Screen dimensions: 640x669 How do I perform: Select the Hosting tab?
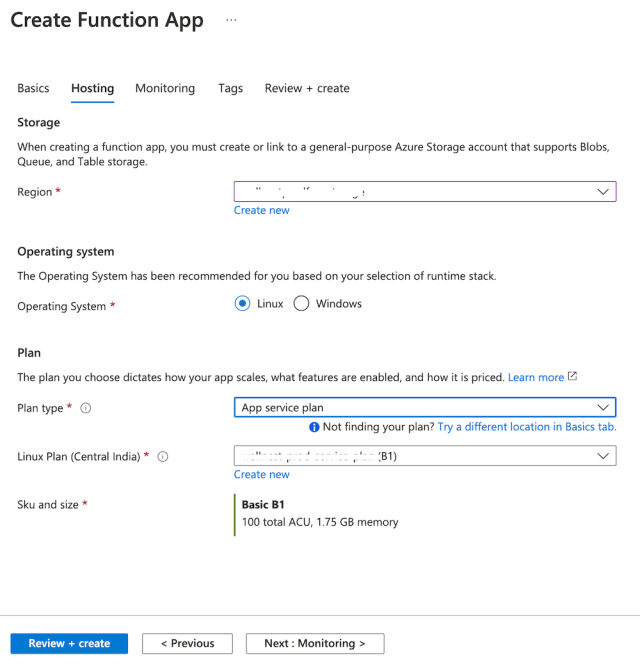pyautogui.click(x=93, y=88)
